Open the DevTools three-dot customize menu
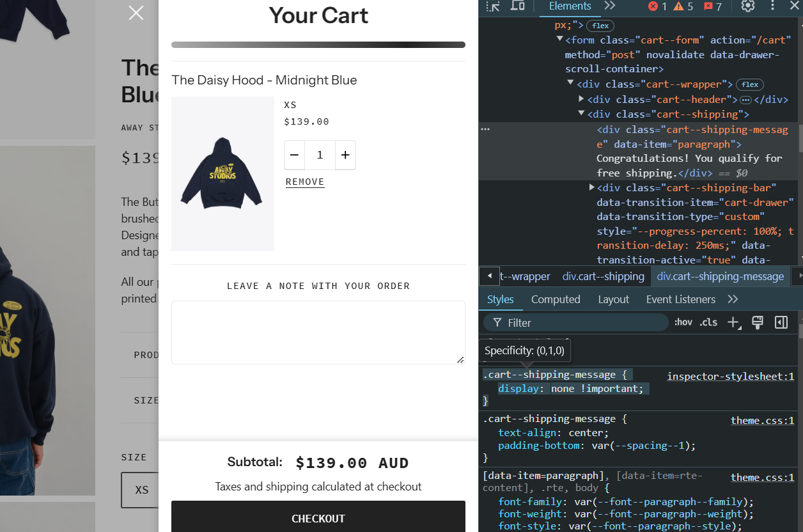 click(x=773, y=6)
